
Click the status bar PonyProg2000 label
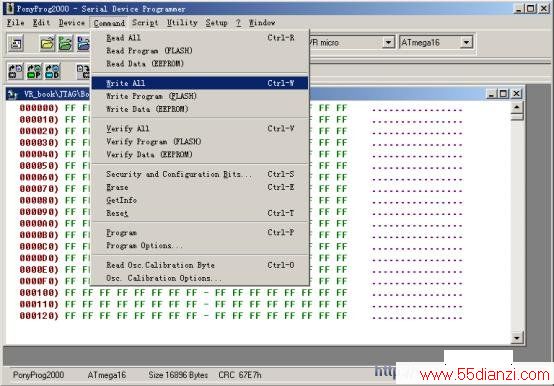tap(38, 375)
